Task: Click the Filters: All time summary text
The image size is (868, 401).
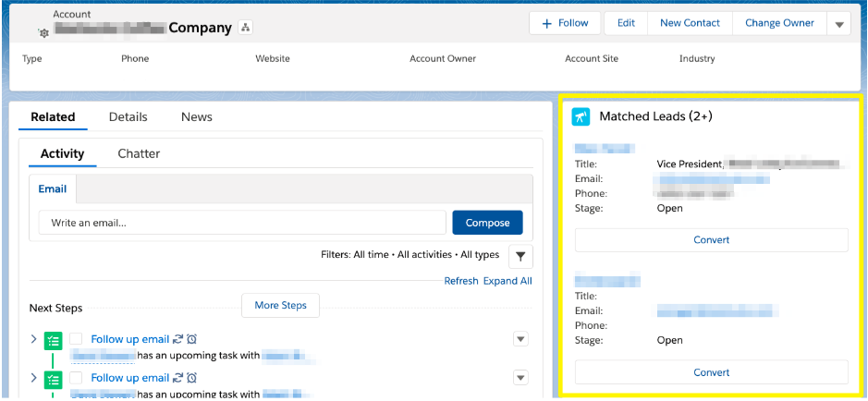Action: pyautogui.click(x=410, y=255)
